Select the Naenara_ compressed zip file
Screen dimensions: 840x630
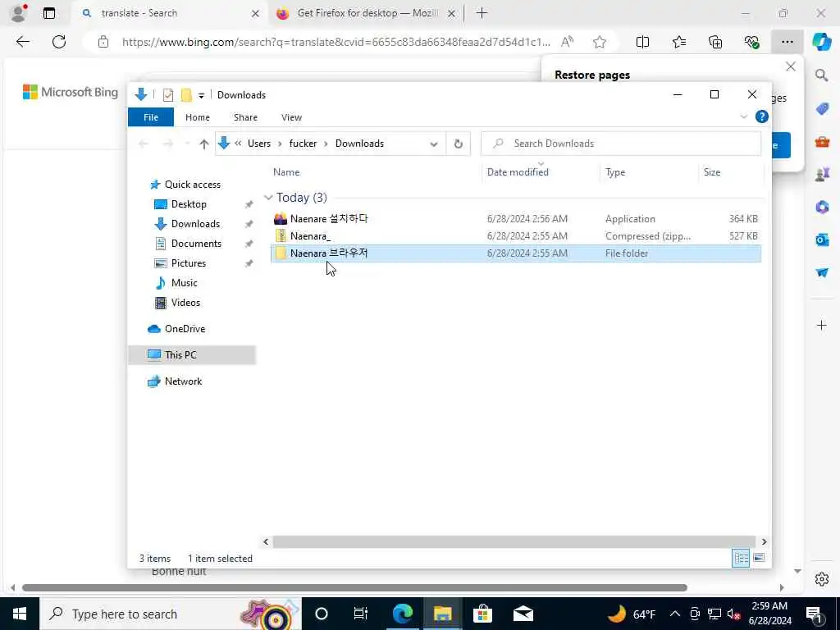tap(516, 235)
